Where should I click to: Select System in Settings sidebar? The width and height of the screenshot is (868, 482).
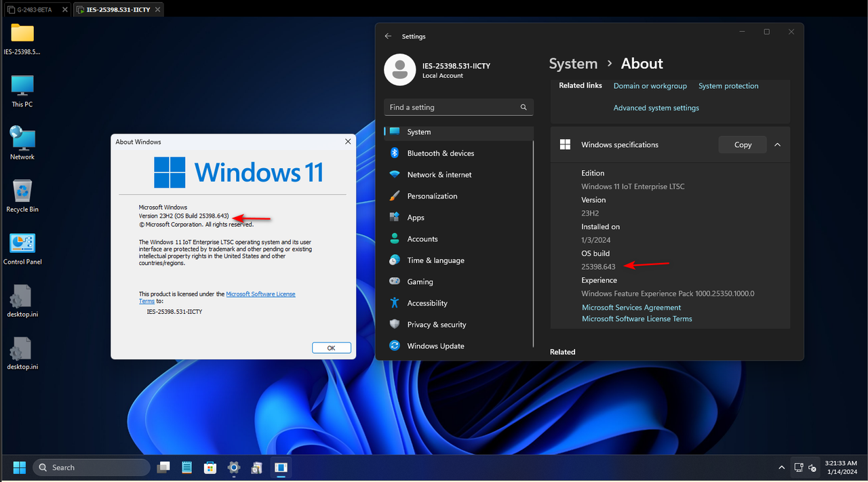click(458, 132)
